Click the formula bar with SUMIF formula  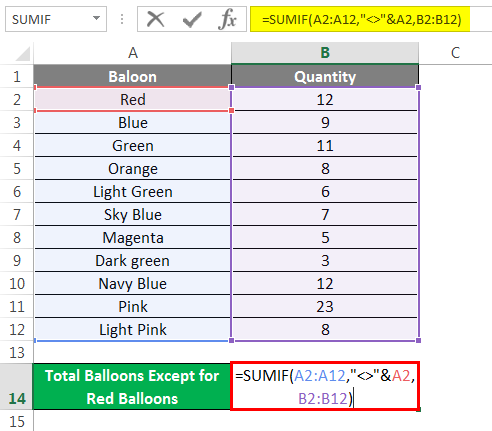371,19
